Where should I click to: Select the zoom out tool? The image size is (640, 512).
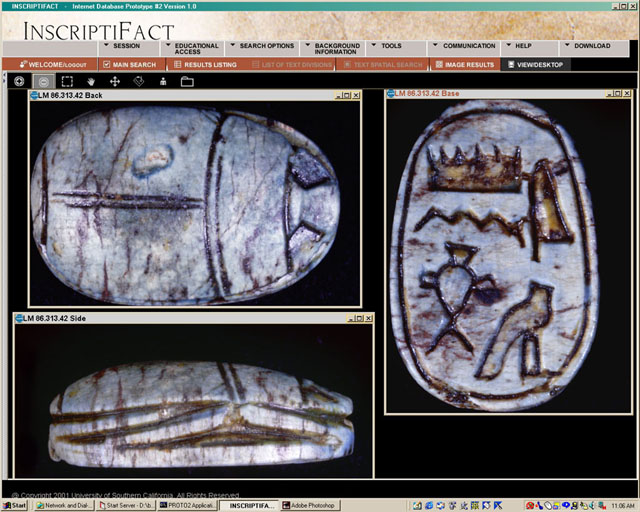pyautogui.click(x=43, y=81)
